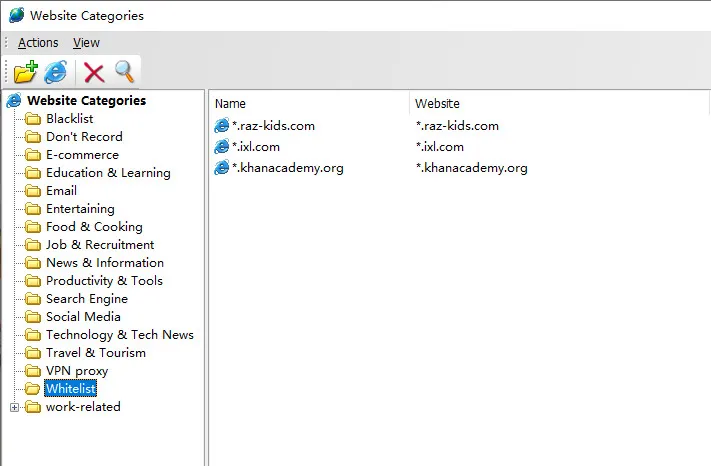711x466 pixels.
Task: Select the VPN proxy category
Action: coord(77,371)
